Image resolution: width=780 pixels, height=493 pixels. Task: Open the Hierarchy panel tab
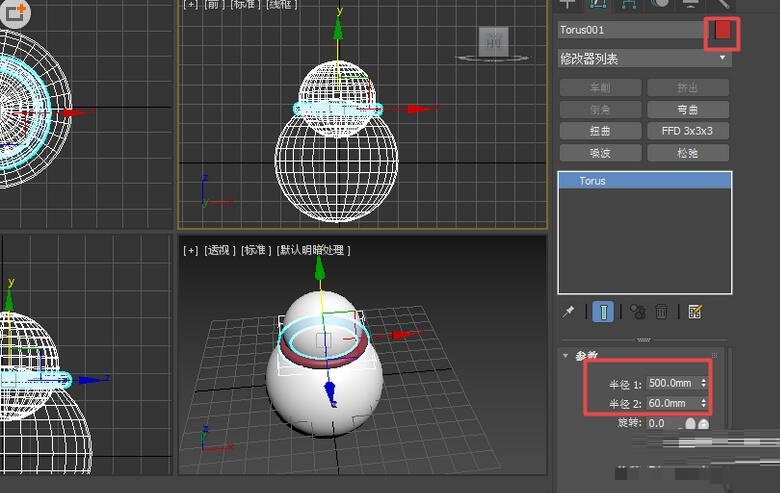click(629, 4)
